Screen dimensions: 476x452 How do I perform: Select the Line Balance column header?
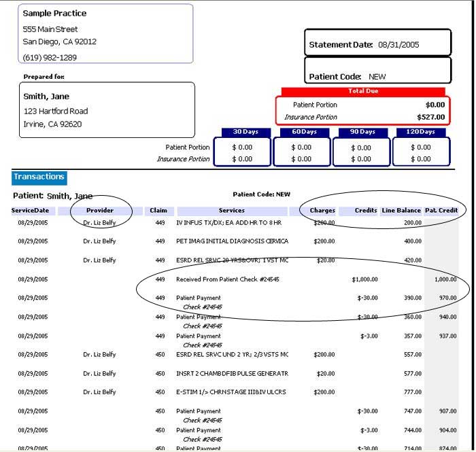click(401, 211)
